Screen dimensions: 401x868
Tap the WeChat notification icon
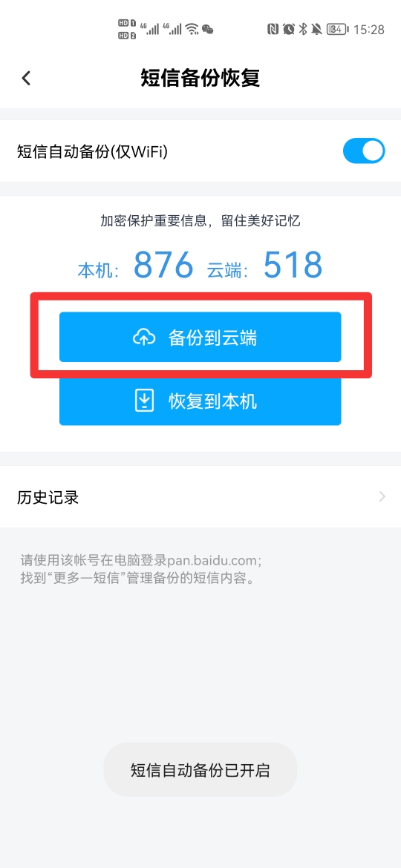(208, 30)
